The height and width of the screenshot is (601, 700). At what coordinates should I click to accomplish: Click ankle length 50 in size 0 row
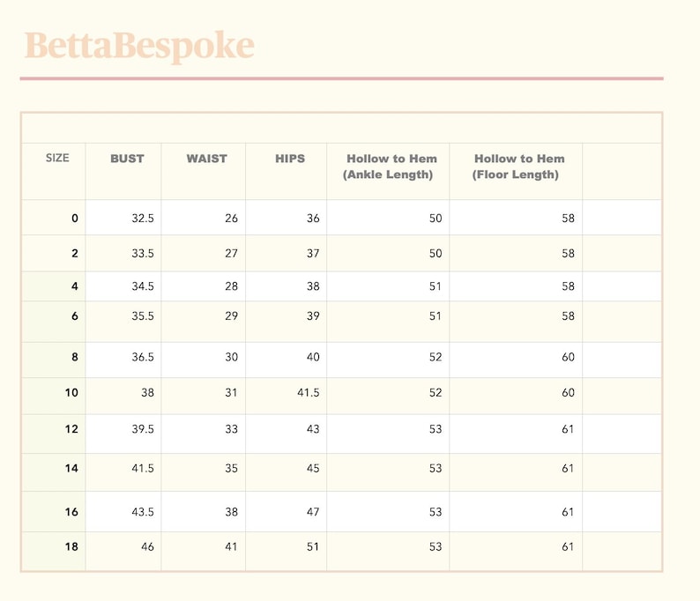click(436, 219)
